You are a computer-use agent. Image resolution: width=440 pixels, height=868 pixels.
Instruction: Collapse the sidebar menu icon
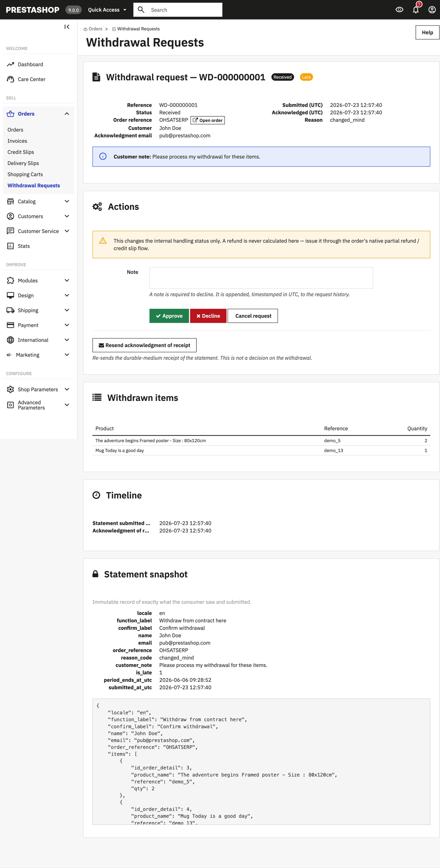67,27
